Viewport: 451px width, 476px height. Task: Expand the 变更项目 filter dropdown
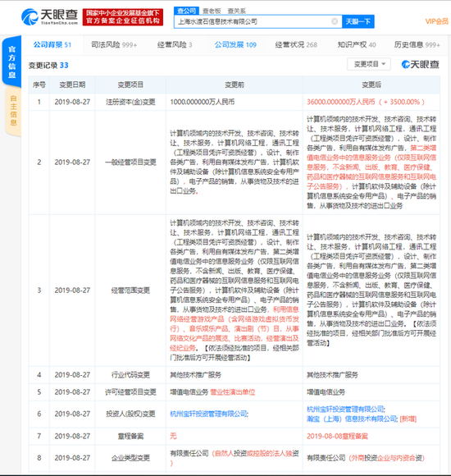(369, 64)
